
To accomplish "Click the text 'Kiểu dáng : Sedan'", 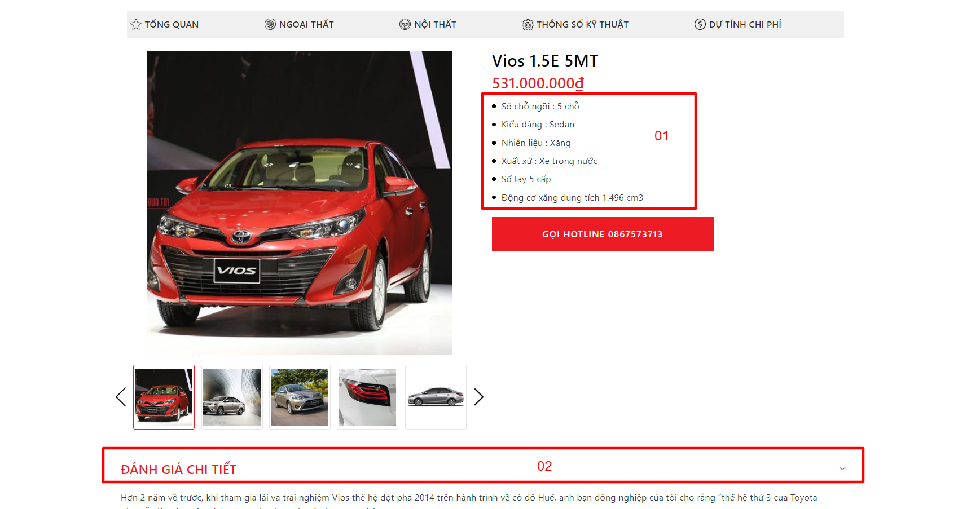I will 538,125.
